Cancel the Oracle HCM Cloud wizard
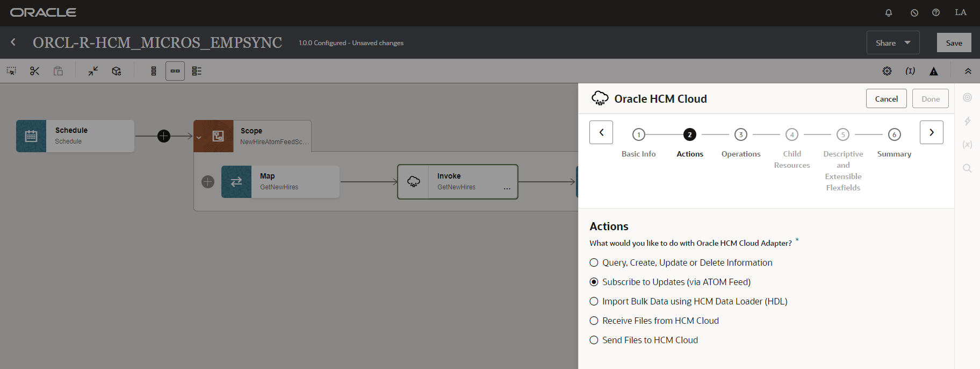This screenshot has height=369, width=980. click(887, 98)
